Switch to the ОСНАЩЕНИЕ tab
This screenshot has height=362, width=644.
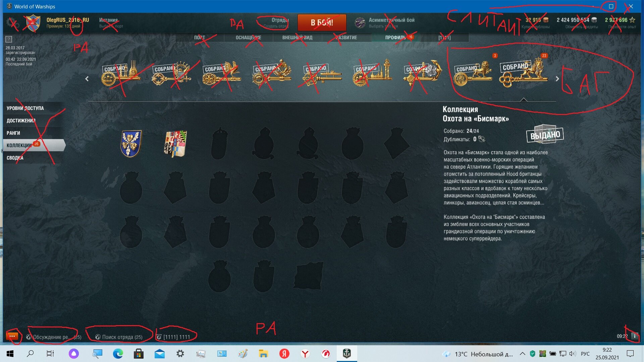click(x=248, y=38)
